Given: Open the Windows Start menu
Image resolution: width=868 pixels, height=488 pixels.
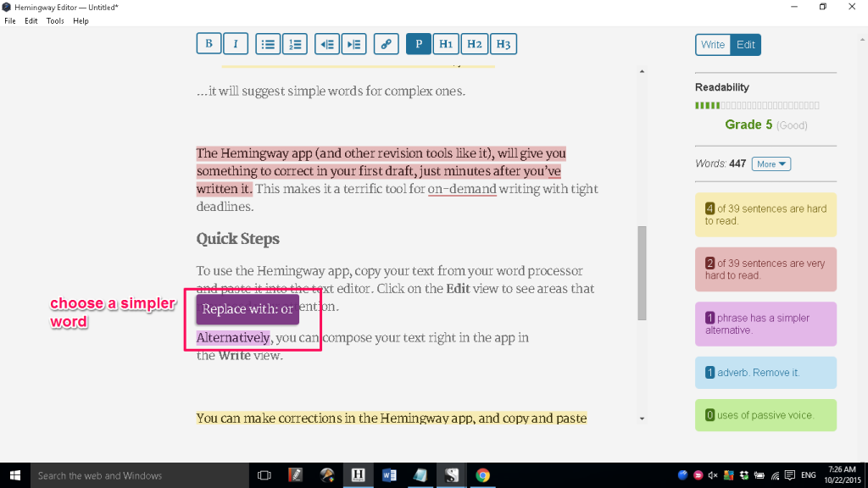Looking at the screenshot, I should [x=15, y=475].
